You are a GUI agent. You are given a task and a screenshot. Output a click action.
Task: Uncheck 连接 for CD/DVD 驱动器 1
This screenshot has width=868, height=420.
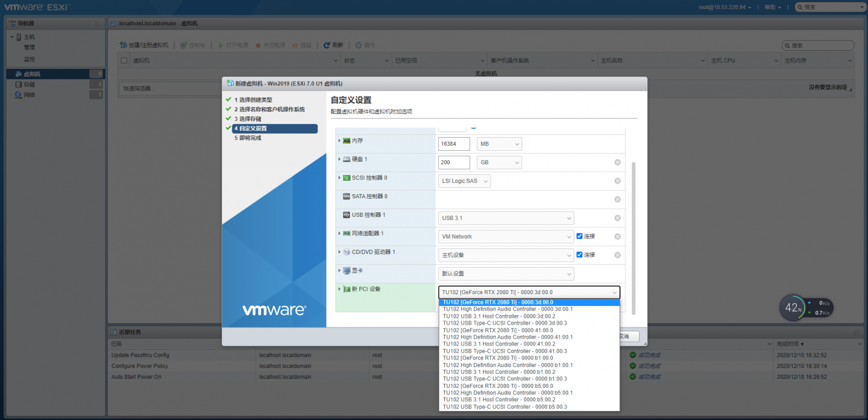tap(580, 255)
